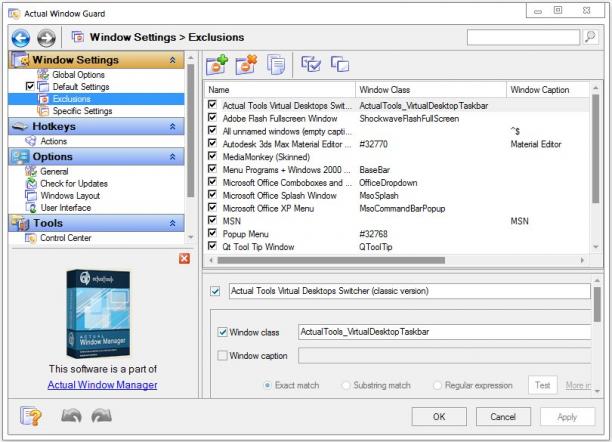Click the OK button
This screenshot has height=442, width=612.
pyautogui.click(x=439, y=417)
